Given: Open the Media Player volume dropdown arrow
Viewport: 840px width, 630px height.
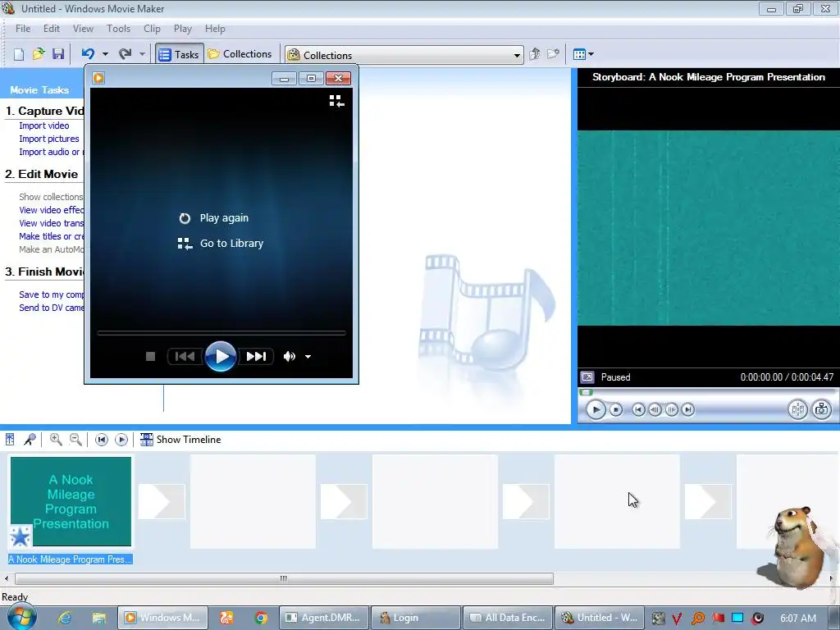Looking at the screenshot, I should 308,357.
